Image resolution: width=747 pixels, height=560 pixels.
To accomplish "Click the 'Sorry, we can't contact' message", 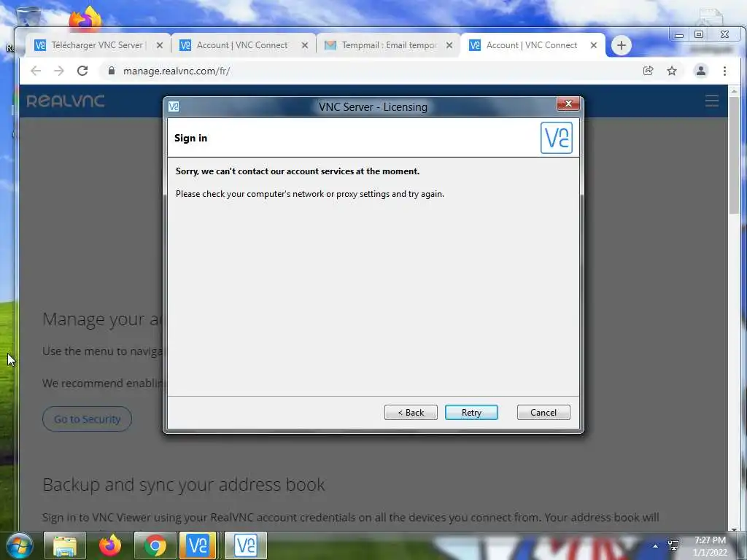I will pyautogui.click(x=298, y=171).
